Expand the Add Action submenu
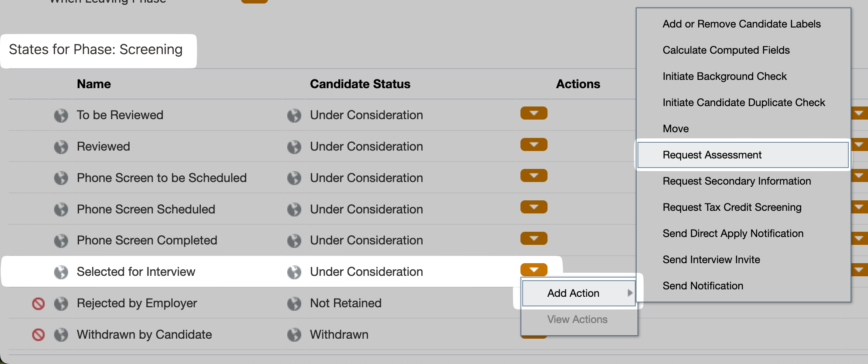The image size is (868, 364). 578,293
